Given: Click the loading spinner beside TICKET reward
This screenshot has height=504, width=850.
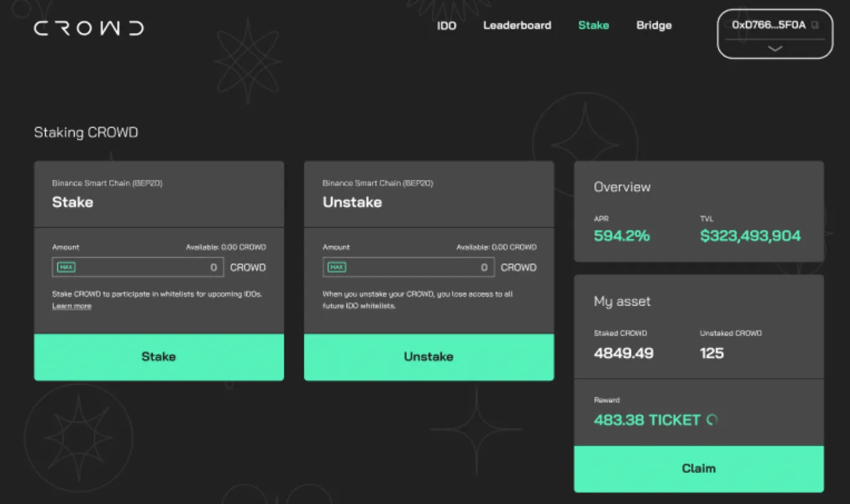Looking at the screenshot, I should 712,420.
